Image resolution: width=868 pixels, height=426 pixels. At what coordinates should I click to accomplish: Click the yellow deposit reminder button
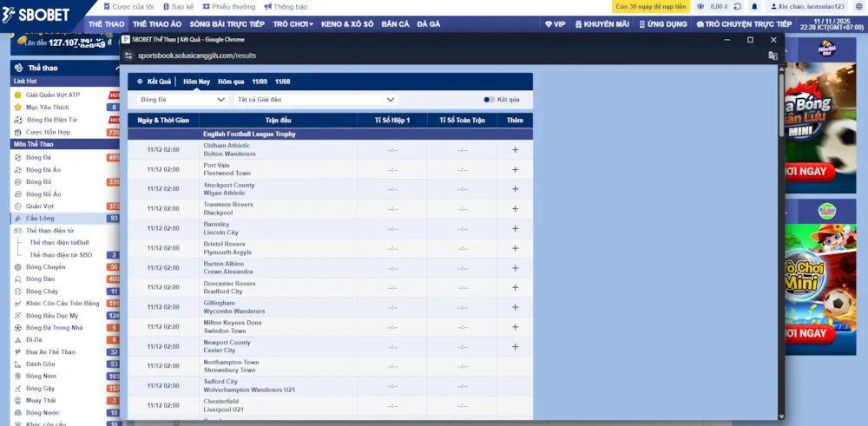(x=651, y=6)
